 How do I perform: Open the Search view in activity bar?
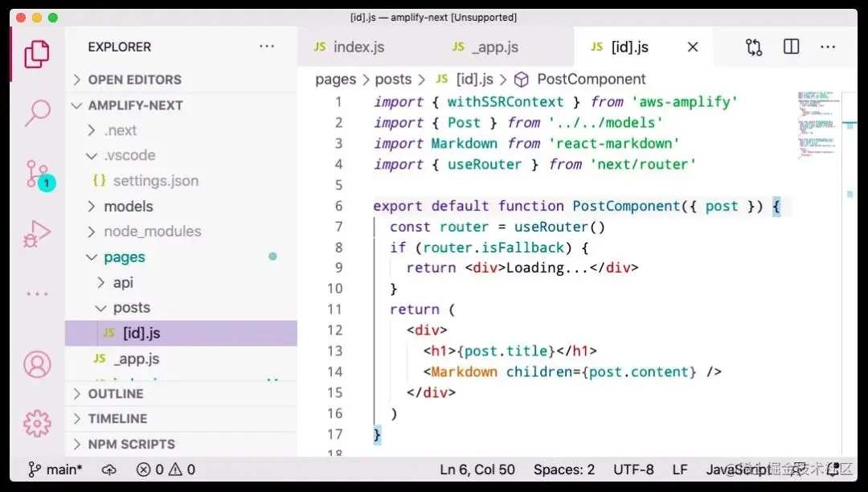37,113
